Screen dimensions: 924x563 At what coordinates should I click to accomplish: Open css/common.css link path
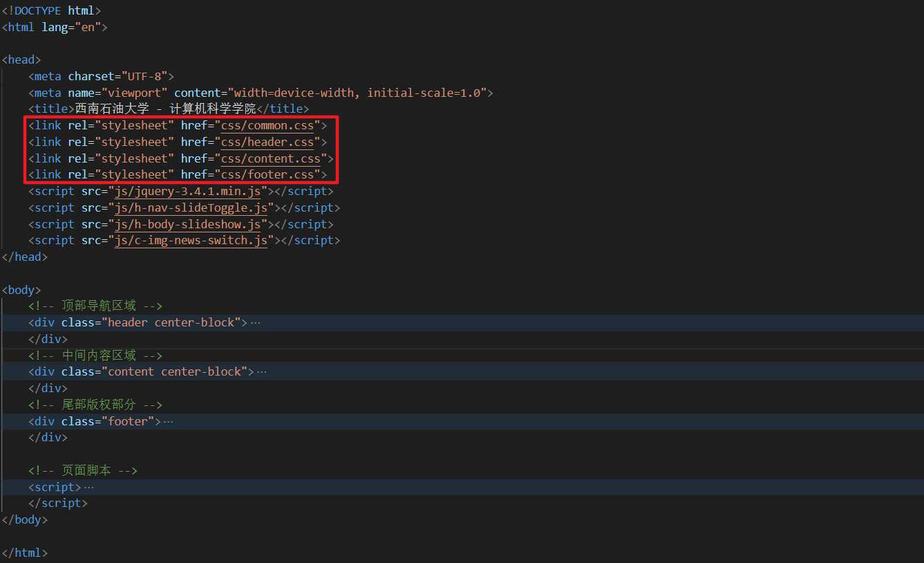tap(267, 125)
